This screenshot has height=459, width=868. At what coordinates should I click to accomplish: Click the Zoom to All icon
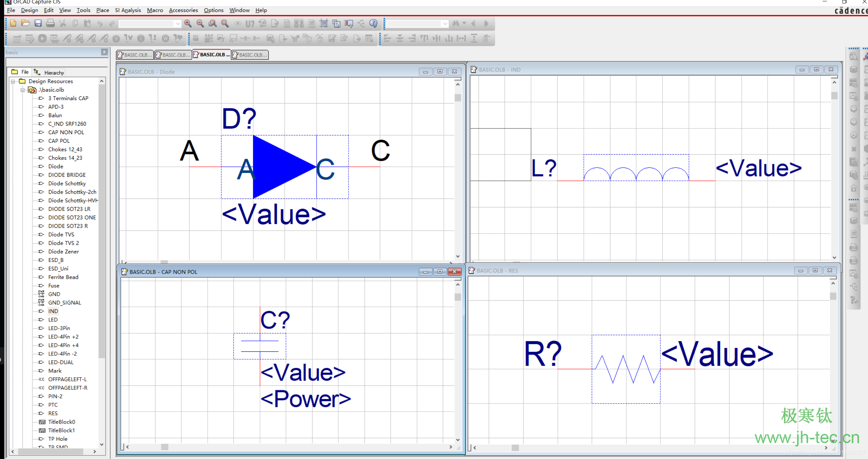pos(225,23)
